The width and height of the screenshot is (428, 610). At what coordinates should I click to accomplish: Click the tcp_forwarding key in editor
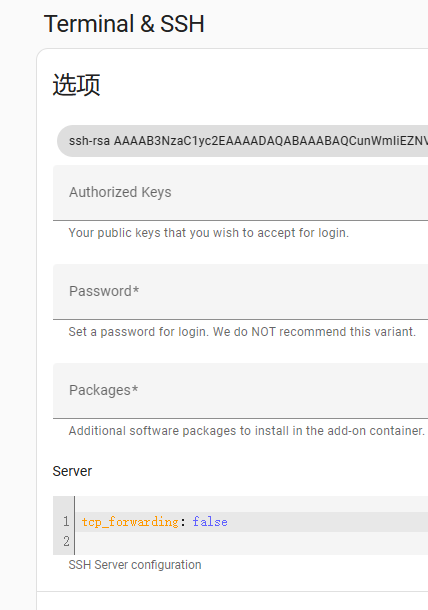pyautogui.click(x=130, y=522)
